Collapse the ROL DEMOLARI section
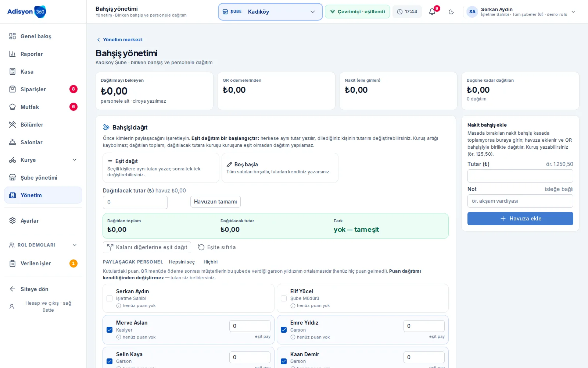 43,245
